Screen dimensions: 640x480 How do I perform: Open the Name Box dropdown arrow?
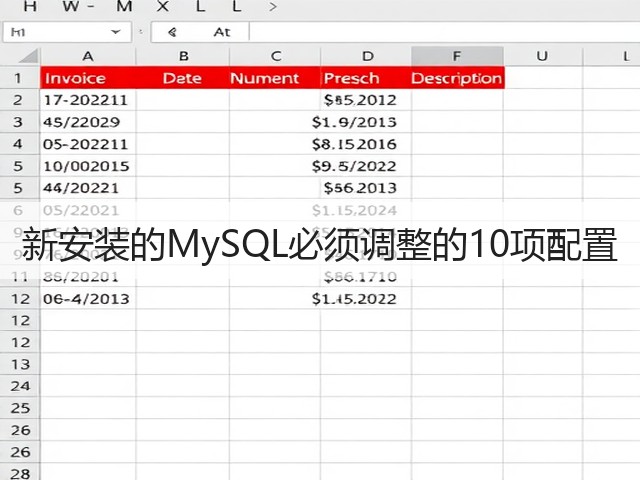[x=116, y=32]
